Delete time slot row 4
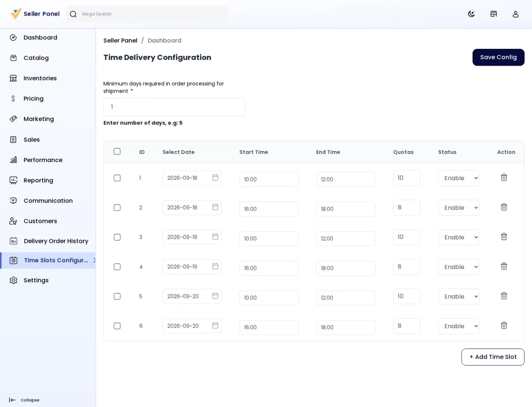This screenshot has height=407, width=532. [504, 266]
